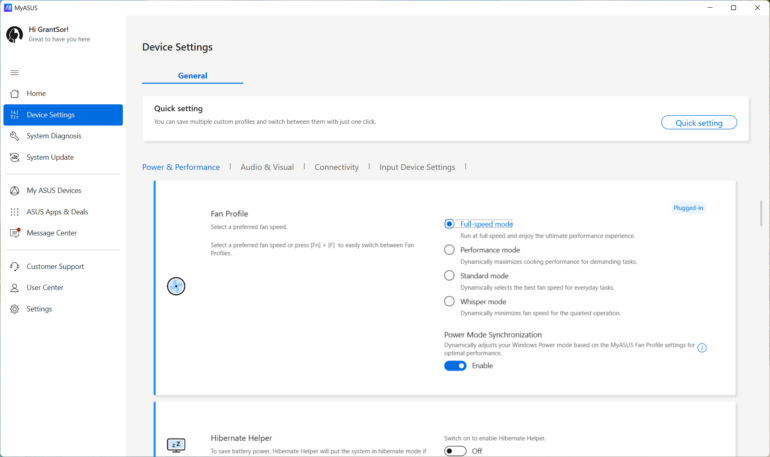Screen dimensions: 770x457
Task: Click the Full-speed mode label link
Action: click(486, 224)
